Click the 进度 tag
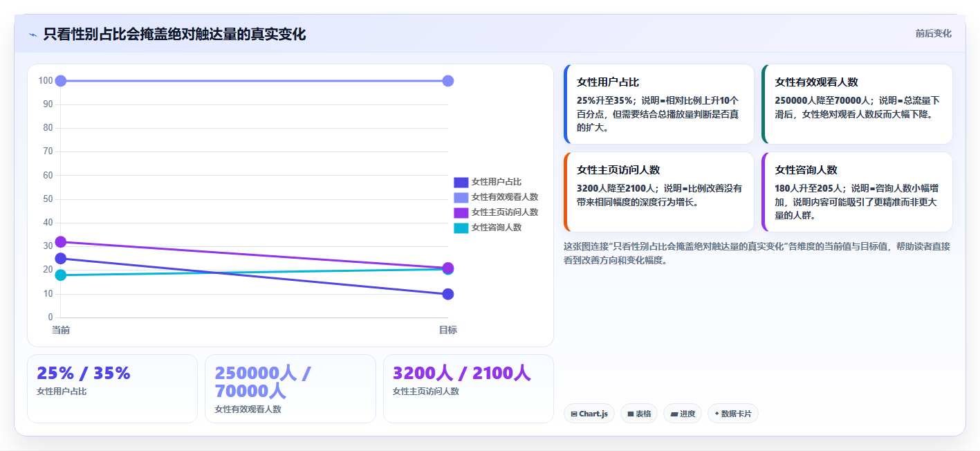 [x=683, y=414]
